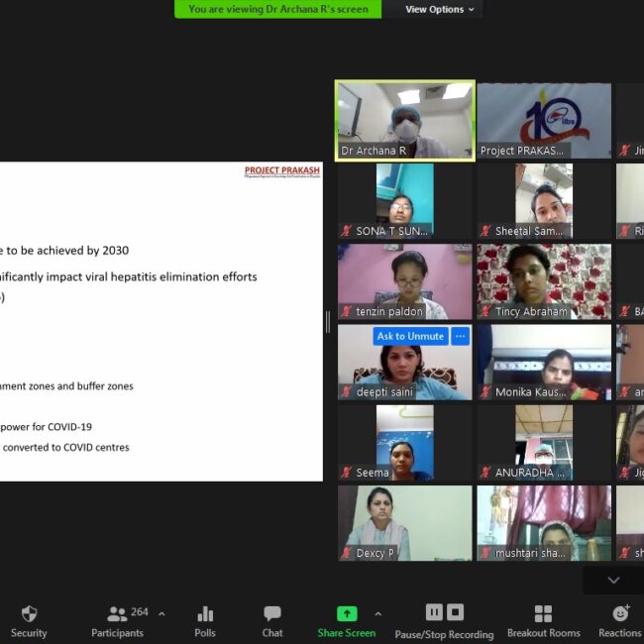Expand the caret next to Participants
Viewport: 644px width, 644px height.
[161, 613]
